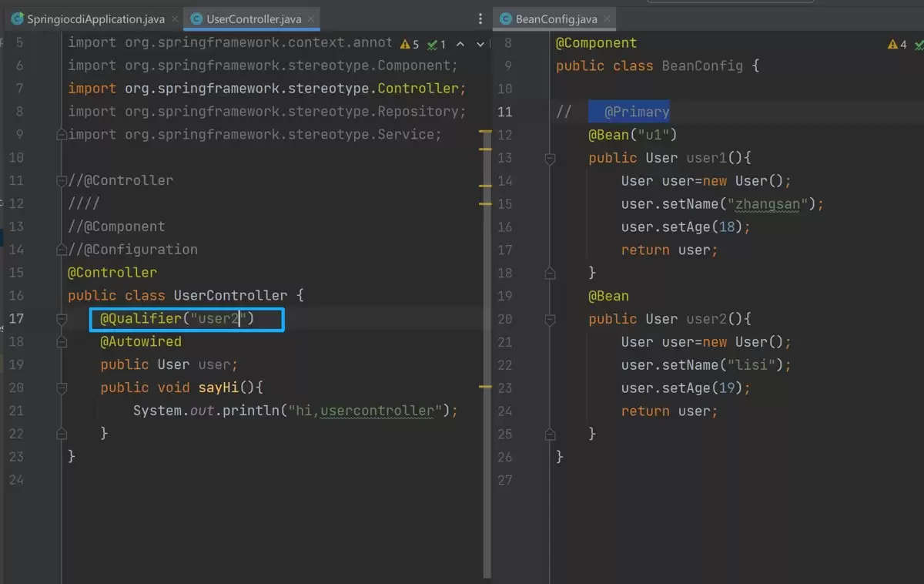Close the UserController.java tab
Screen dimensions: 924x584
[312, 18]
